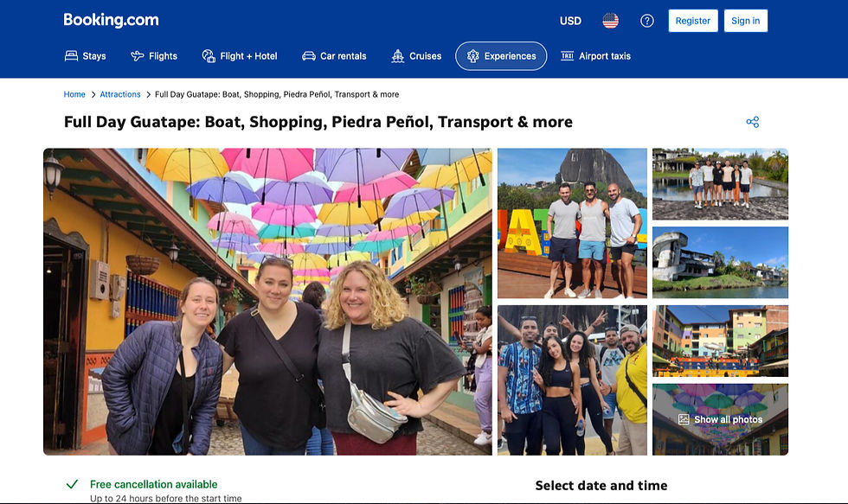Open the Cruises tab
This screenshot has height=504, width=848.
[416, 56]
